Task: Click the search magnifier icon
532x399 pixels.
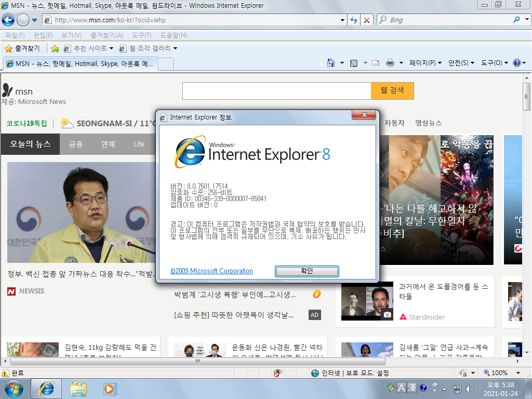Action: pos(516,20)
